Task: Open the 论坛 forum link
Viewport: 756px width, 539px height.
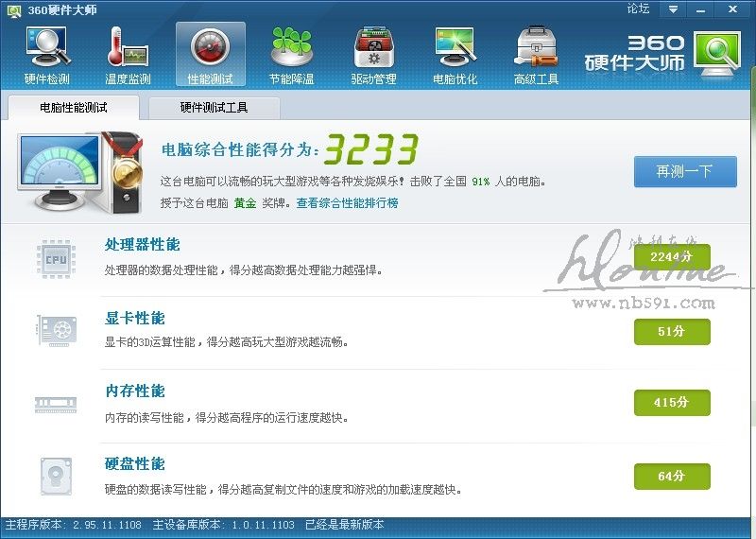Action: (x=638, y=9)
